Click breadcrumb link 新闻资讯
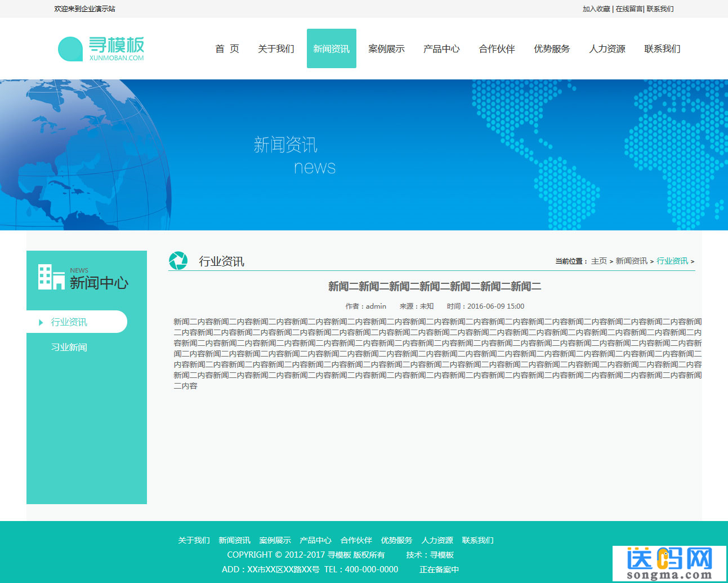The image size is (728, 583). pyautogui.click(x=631, y=261)
